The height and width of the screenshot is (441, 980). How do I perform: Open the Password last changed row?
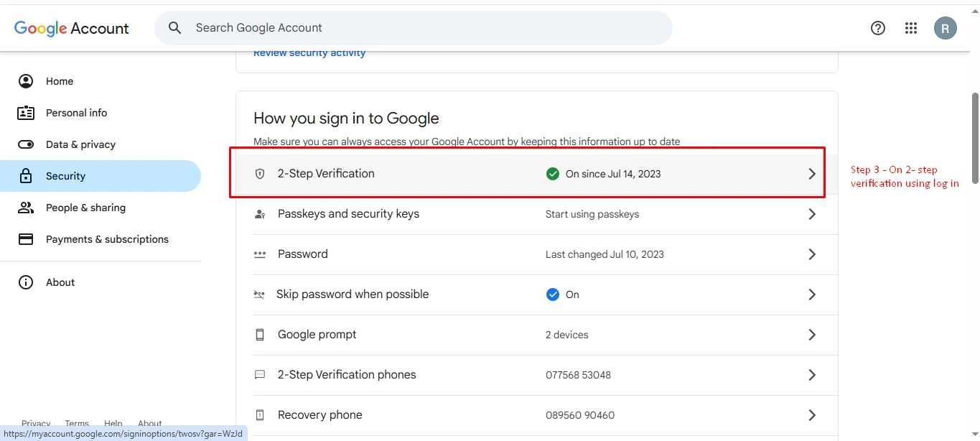click(x=605, y=254)
